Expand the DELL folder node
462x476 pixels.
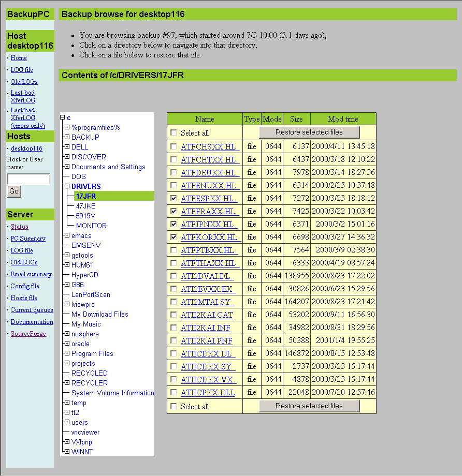67,147
